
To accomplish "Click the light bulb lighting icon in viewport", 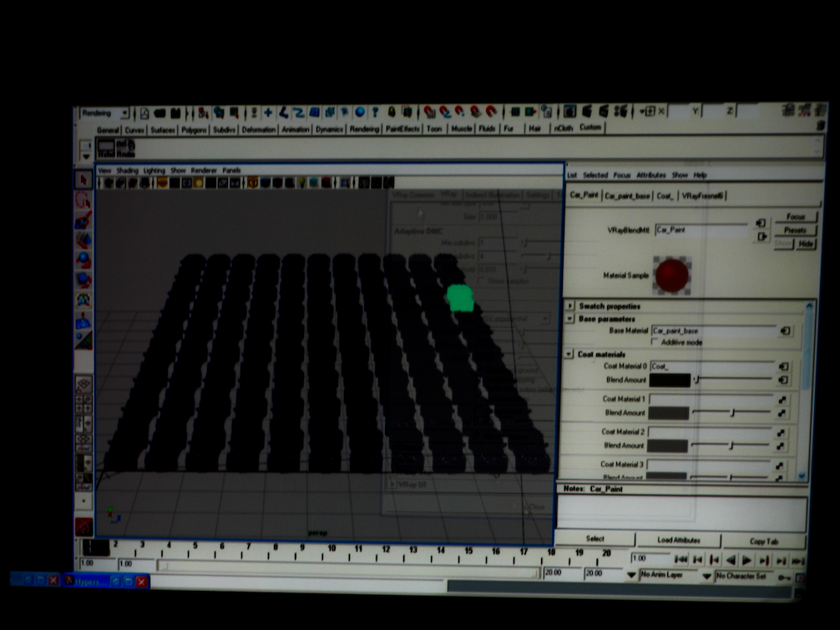I will pyautogui.click(x=302, y=183).
